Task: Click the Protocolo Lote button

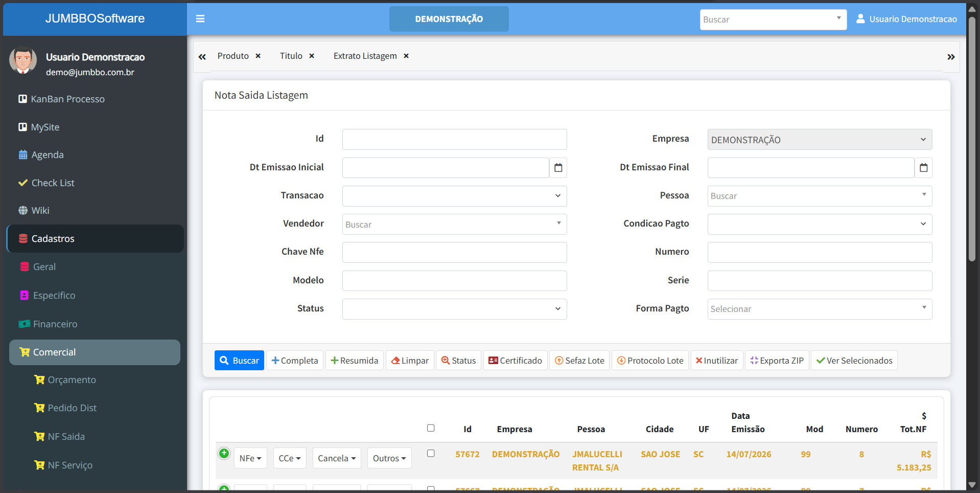Action: (650, 361)
